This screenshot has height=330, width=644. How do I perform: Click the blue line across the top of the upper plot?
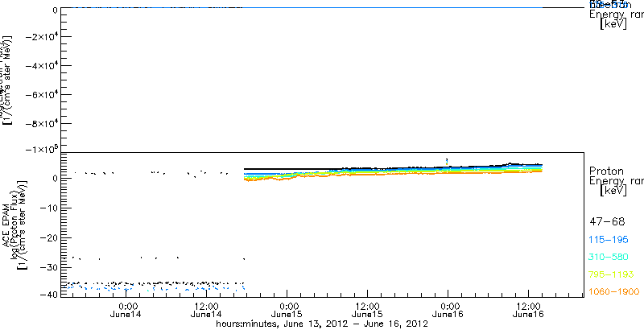tap(302, 7)
